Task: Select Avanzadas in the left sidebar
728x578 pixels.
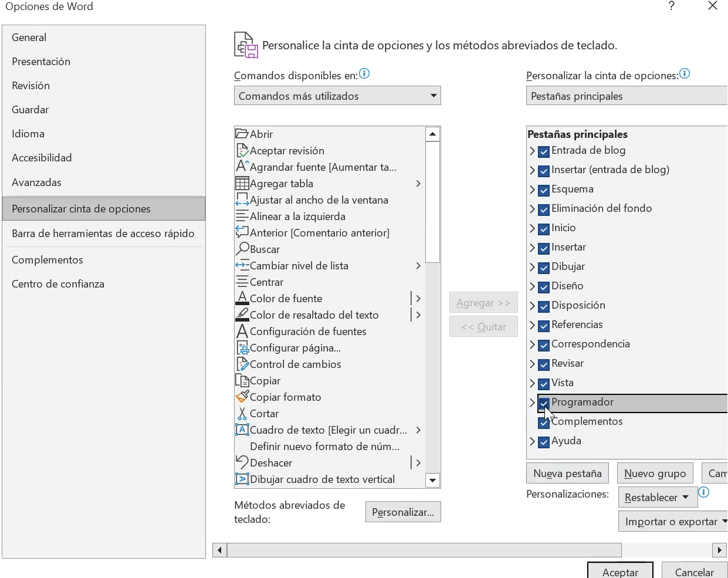Action: click(36, 182)
